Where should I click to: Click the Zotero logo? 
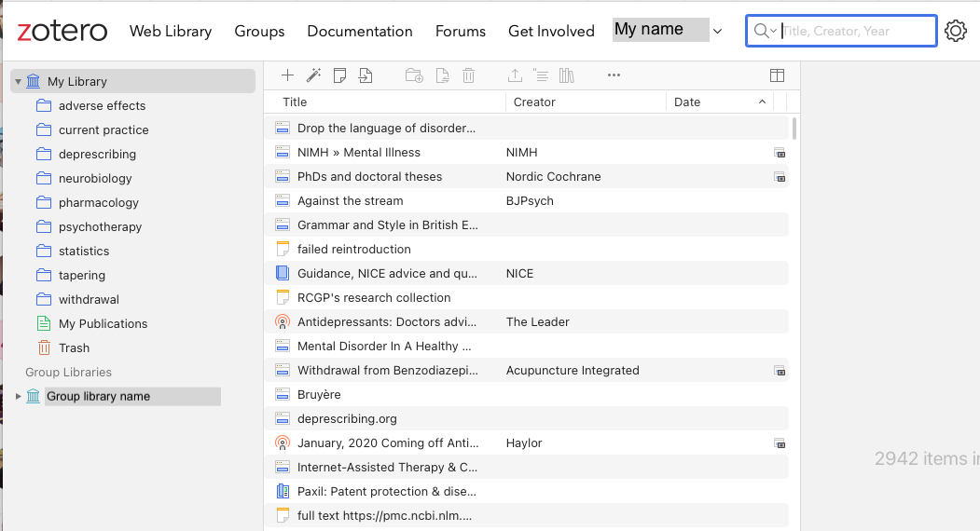point(62,32)
